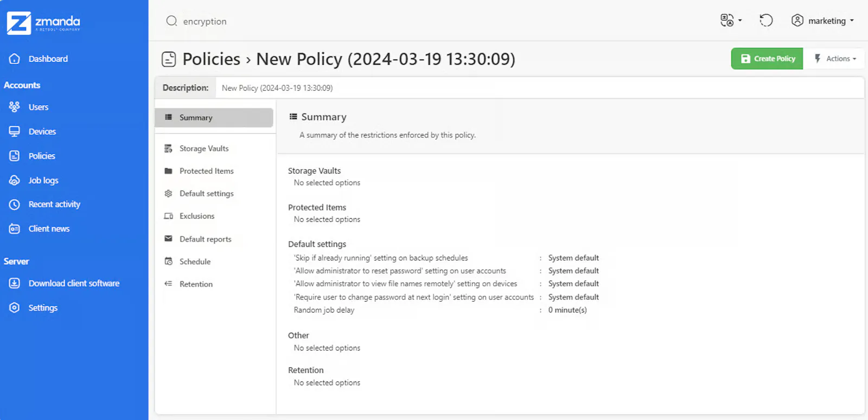Click the Default reports envelope icon
Image resolution: width=868 pixels, height=420 pixels.
click(x=168, y=239)
